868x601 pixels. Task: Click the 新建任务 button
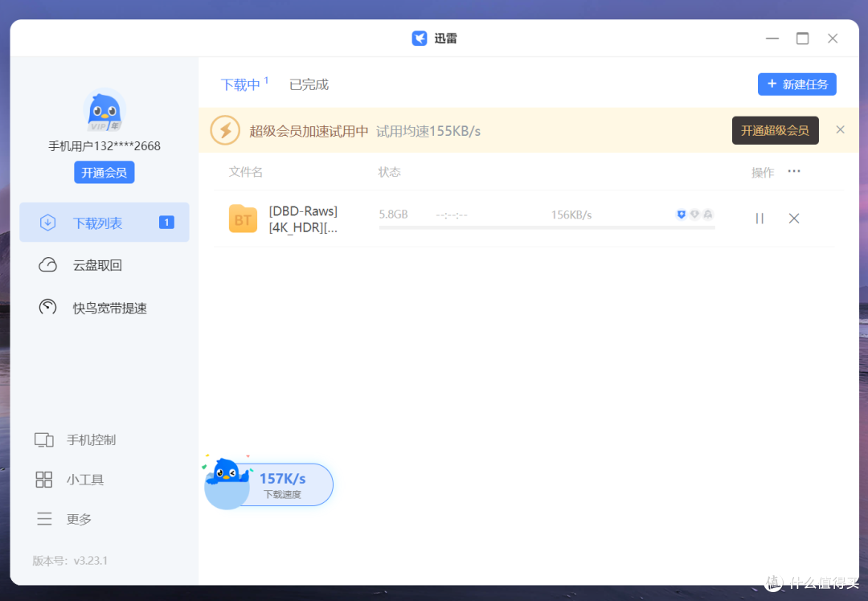click(796, 84)
